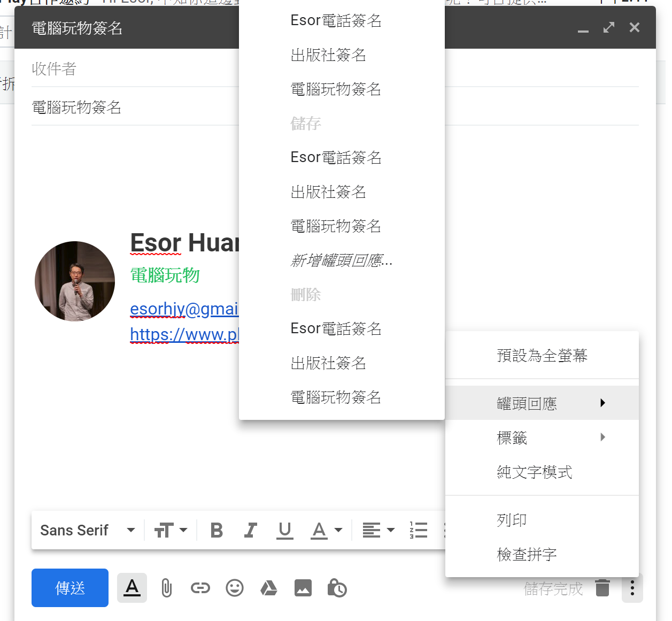Image resolution: width=672 pixels, height=621 pixels.
Task: Toggle underline formatting
Action: pos(284,530)
